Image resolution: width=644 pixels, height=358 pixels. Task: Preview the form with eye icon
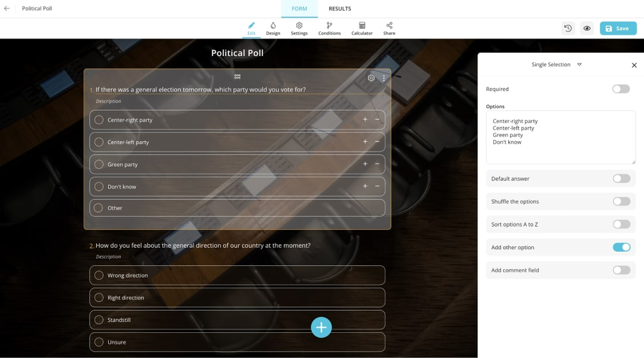(x=587, y=28)
